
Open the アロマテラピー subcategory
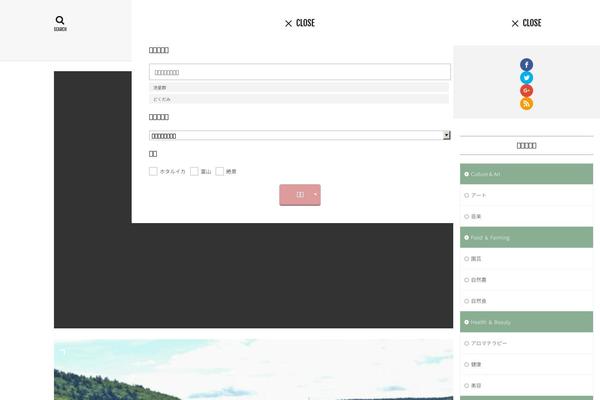(526, 343)
